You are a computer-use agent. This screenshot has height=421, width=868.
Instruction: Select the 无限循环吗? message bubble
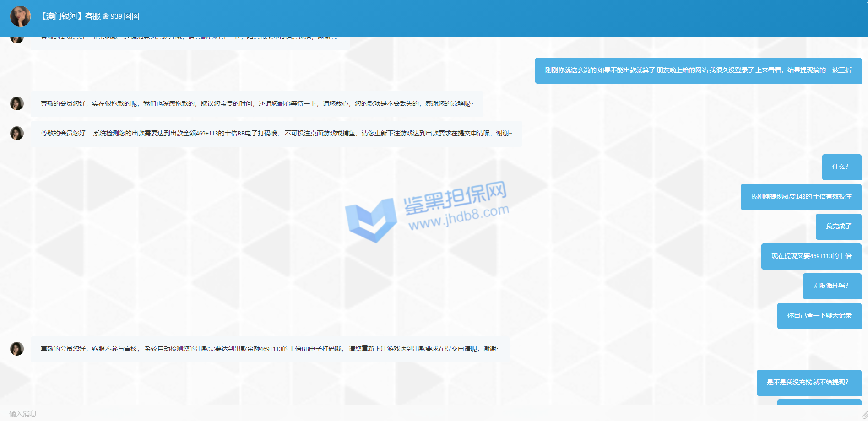831,286
